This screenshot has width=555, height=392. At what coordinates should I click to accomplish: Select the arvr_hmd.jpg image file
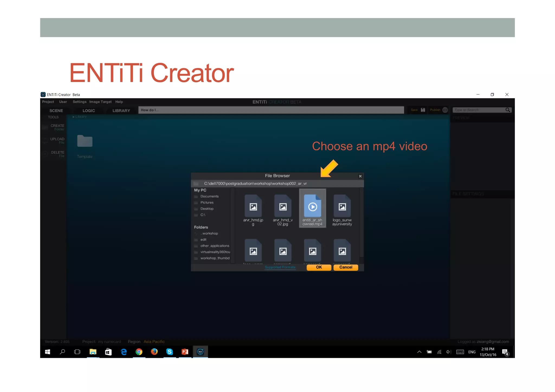pyautogui.click(x=253, y=210)
